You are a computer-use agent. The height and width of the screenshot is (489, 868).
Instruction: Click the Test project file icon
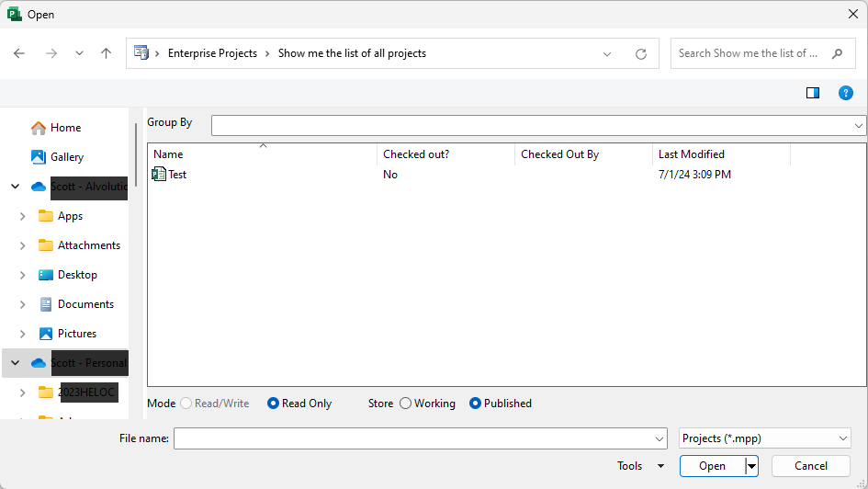[159, 174]
